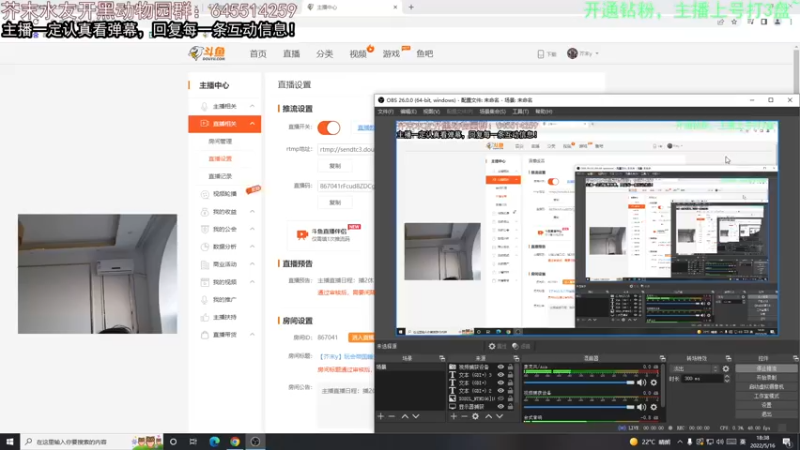The height and width of the screenshot is (450, 800).
Task: Toggle visibility of 显示器捕获 source
Action: 501,407
